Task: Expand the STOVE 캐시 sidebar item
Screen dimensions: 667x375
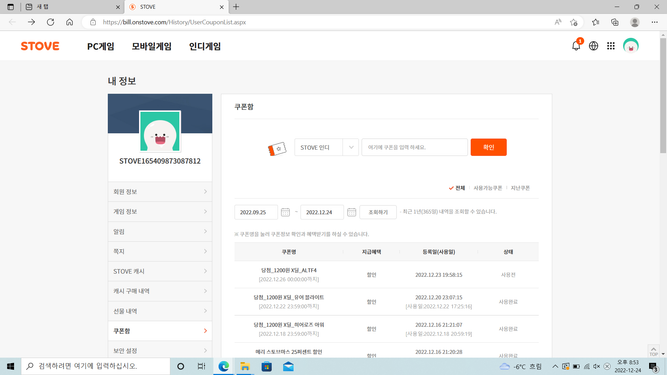Action: (160, 271)
